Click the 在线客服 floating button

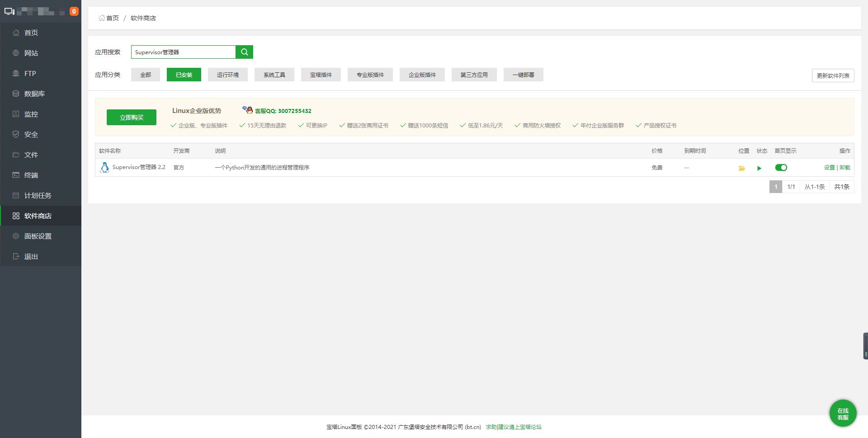pyautogui.click(x=843, y=413)
